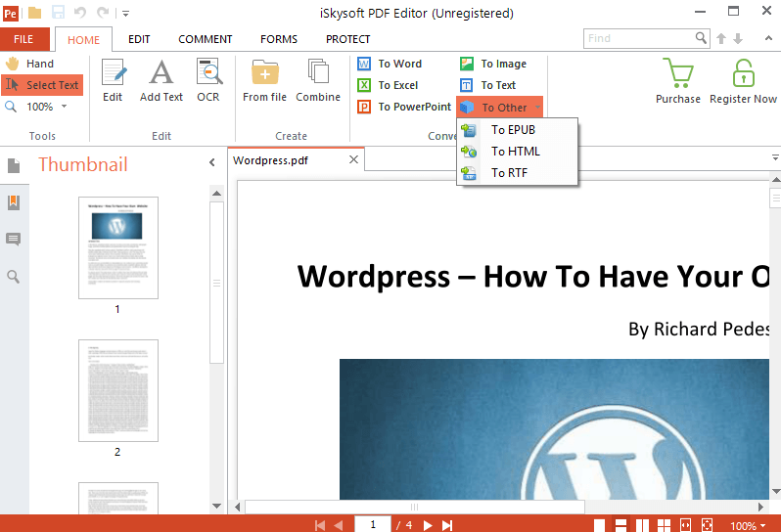Convert the PDF To PowerPoint

click(x=404, y=107)
